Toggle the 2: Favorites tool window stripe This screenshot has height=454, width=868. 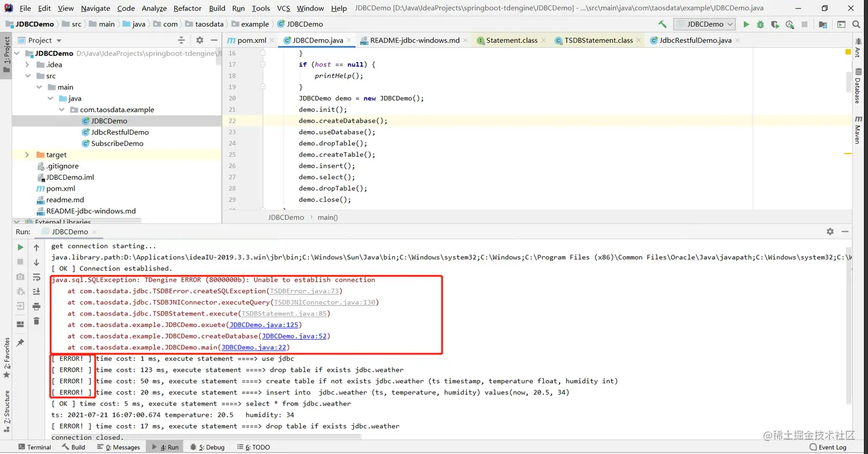pyautogui.click(x=7, y=357)
